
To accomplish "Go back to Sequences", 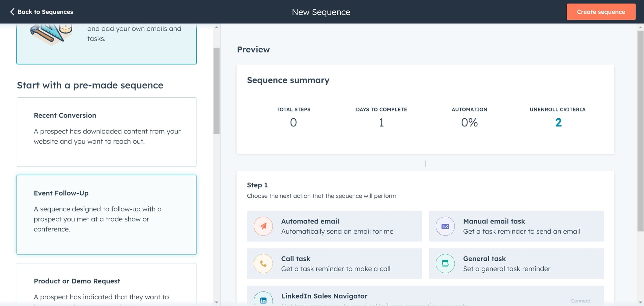I will [42, 12].
